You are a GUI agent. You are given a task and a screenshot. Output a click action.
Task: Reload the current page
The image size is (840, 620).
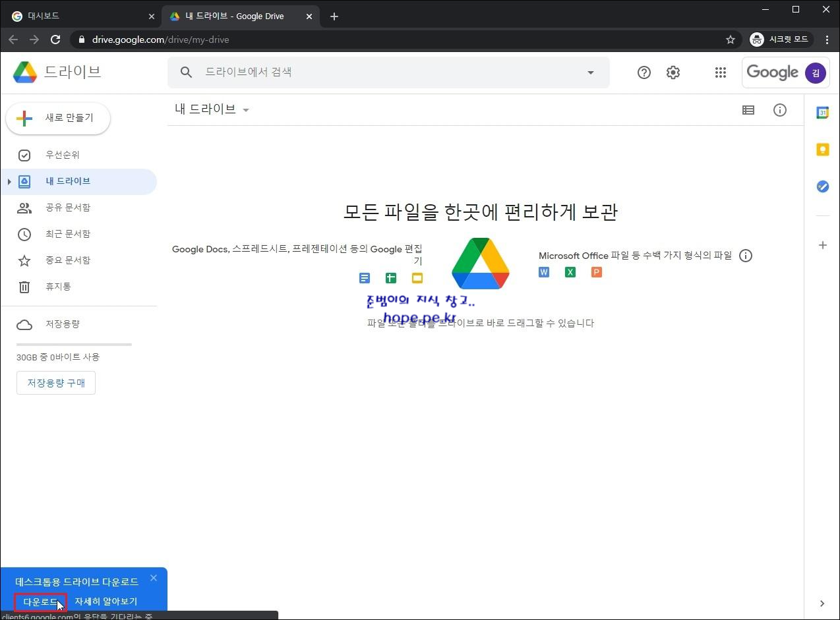55,40
